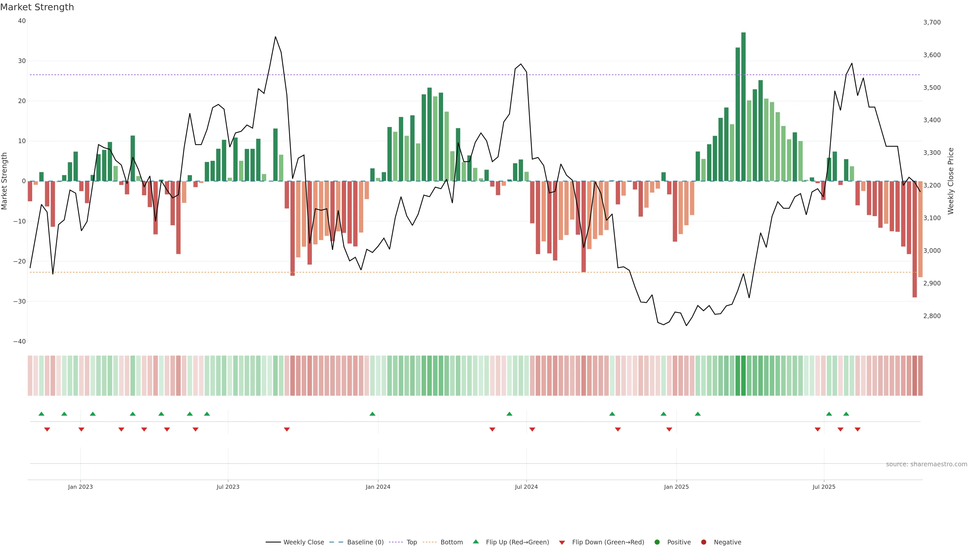The height and width of the screenshot is (551, 980).
Task: Click the darkest green heatmap strip cell
Action: 743,375
